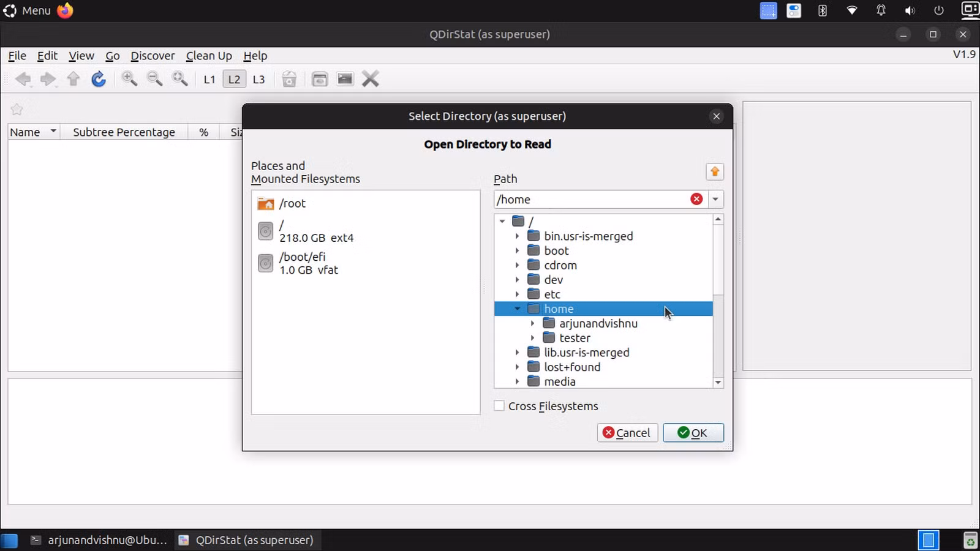
Task: Click the power tray icon
Action: coord(939,10)
